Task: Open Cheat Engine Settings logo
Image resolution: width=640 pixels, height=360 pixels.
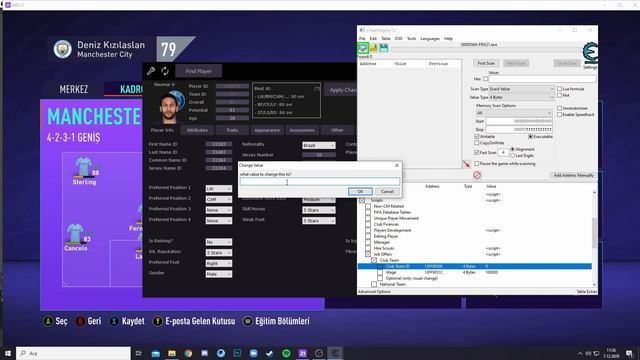Action: tap(590, 53)
